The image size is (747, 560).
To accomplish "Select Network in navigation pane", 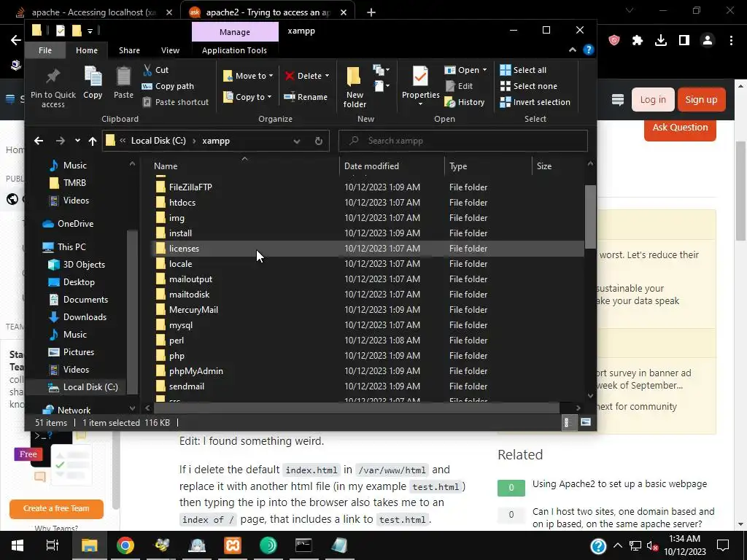I will 74,410.
